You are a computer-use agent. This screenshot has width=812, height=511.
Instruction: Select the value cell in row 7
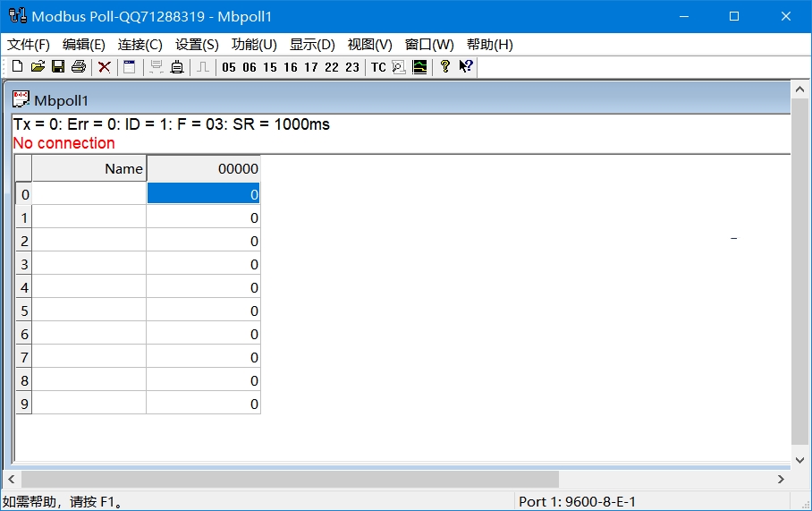pyautogui.click(x=204, y=356)
